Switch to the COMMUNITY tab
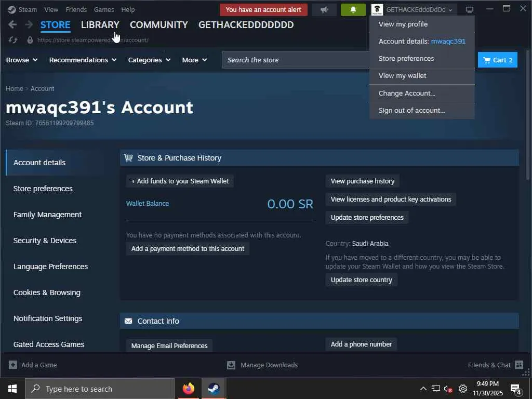The width and height of the screenshot is (532, 399). [159, 25]
